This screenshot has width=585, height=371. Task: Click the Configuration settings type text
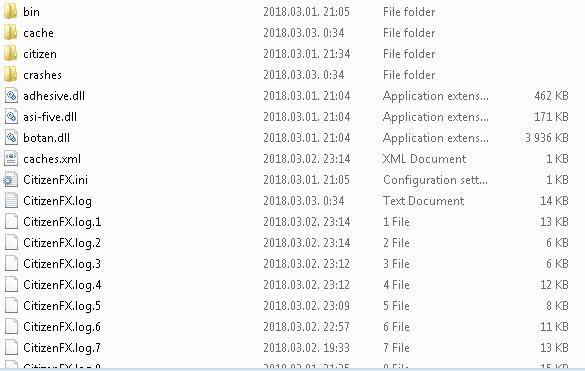[435, 180]
